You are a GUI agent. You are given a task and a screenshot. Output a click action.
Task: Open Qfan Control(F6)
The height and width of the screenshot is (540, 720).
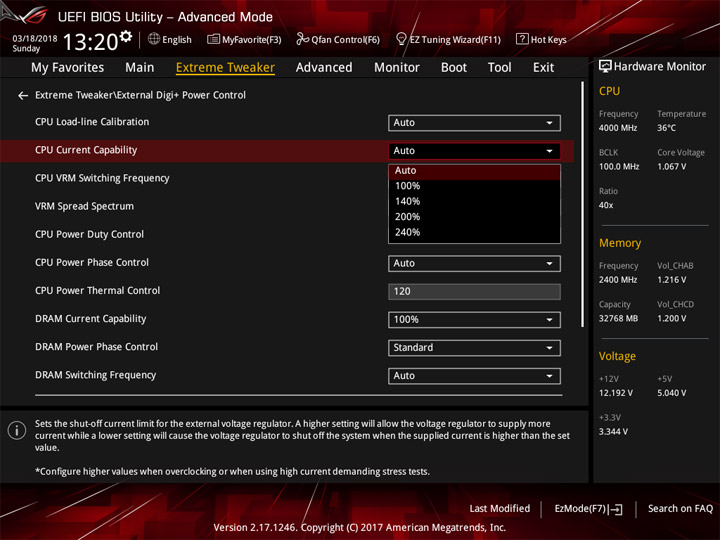338,39
